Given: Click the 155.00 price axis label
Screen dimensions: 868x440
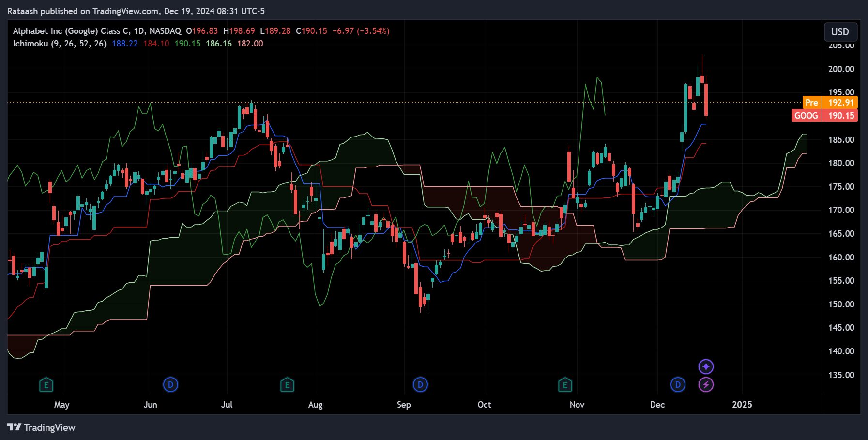Looking at the screenshot, I should tap(841, 281).
